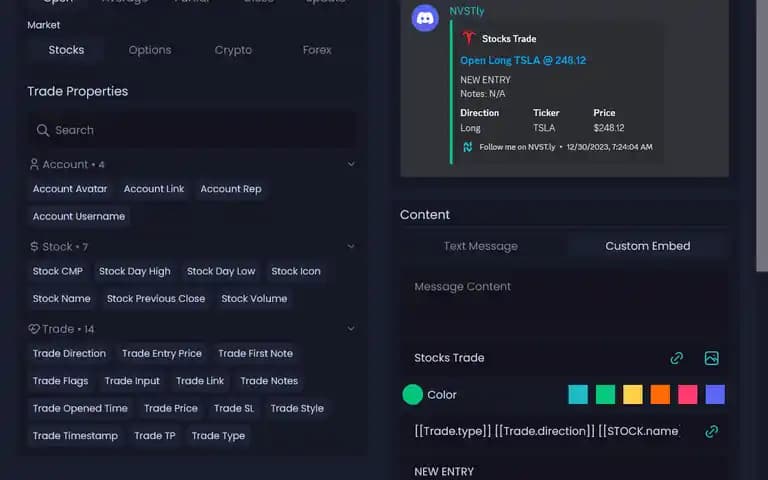Insert the Trade Price property
Screen dimensions: 768x480
click(171, 408)
